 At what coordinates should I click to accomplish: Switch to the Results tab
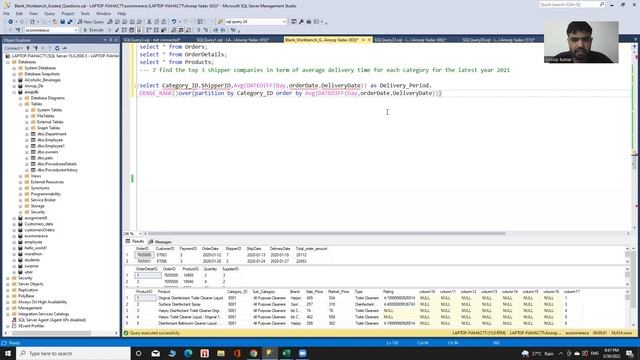[135, 242]
